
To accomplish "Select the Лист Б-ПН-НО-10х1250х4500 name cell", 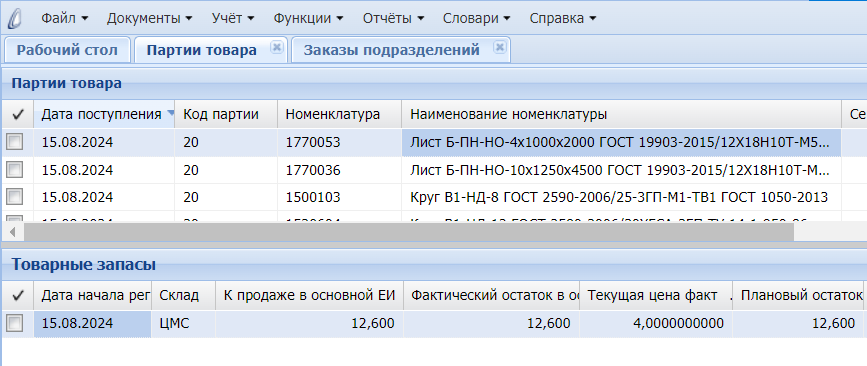I will coord(621,170).
